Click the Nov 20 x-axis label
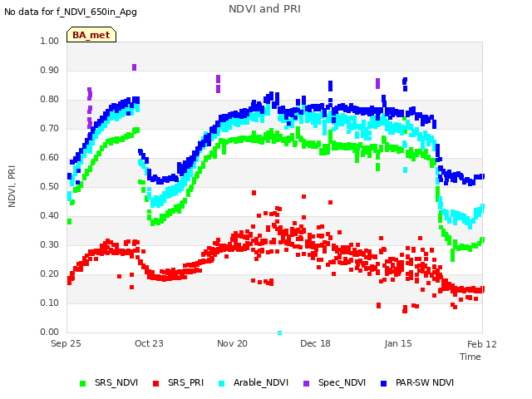Viewport: 532px width, 399px height. (x=232, y=343)
